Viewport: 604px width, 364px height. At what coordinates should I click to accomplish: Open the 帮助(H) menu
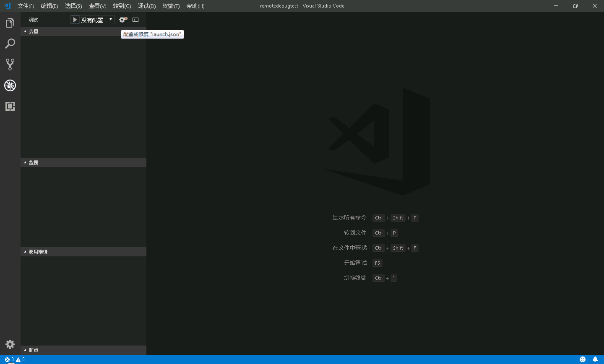pos(195,6)
